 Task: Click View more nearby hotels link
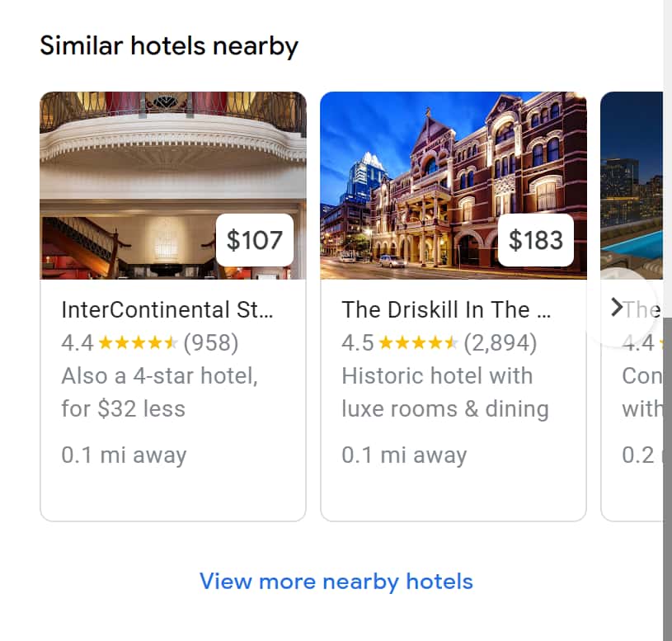click(336, 582)
